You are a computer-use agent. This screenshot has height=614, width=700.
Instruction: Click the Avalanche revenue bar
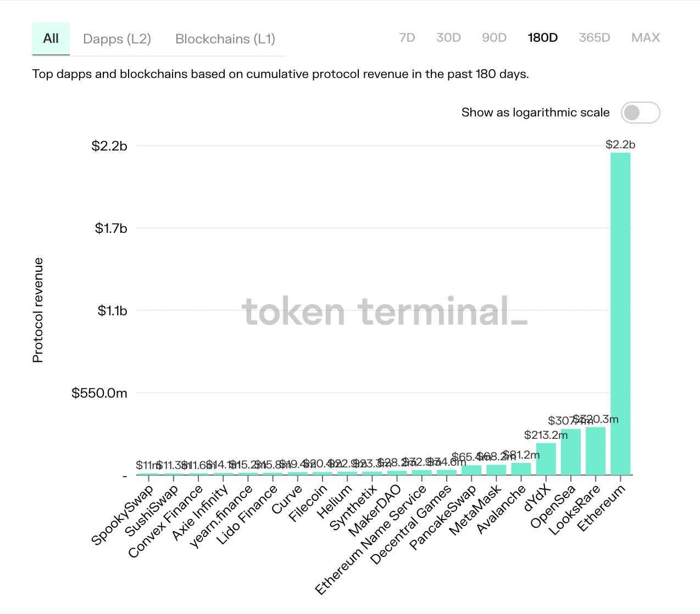[521, 469]
